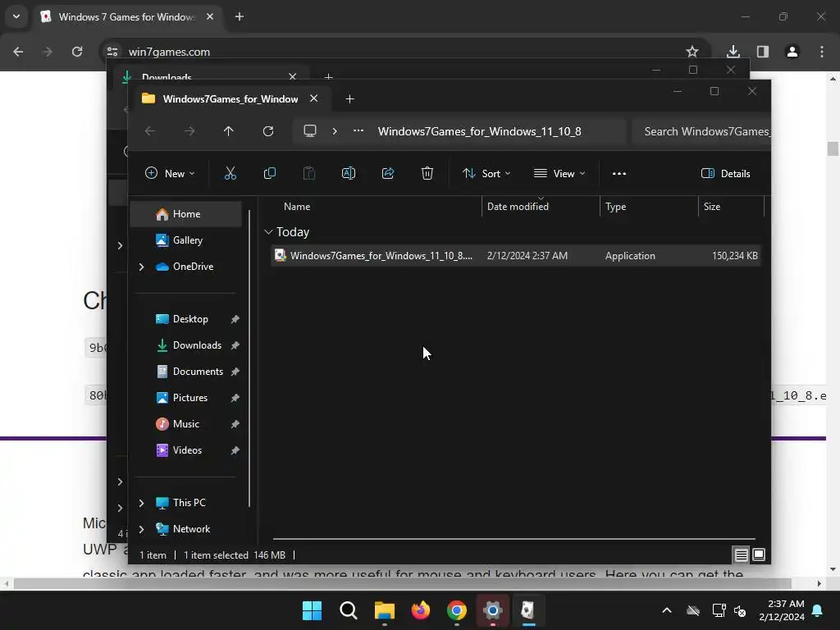Open a new Chrome tab
The height and width of the screenshot is (630, 840).
240,16
